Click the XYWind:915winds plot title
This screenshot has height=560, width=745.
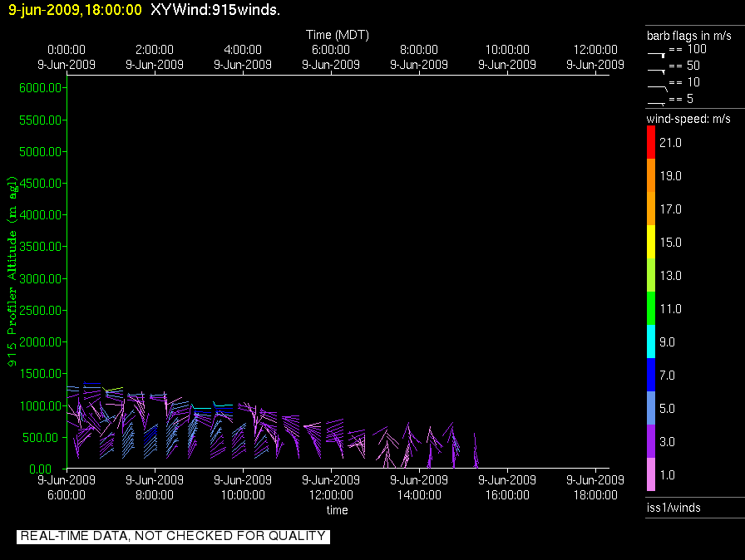click(x=215, y=10)
